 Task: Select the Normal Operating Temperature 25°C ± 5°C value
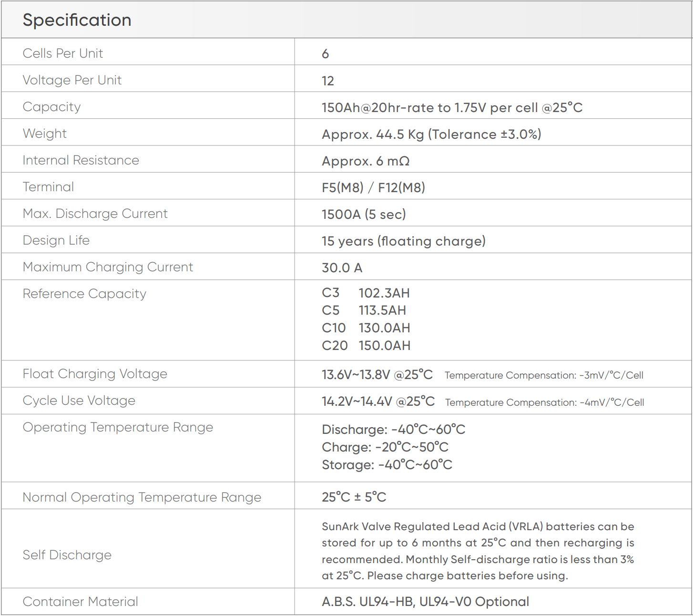click(x=354, y=497)
